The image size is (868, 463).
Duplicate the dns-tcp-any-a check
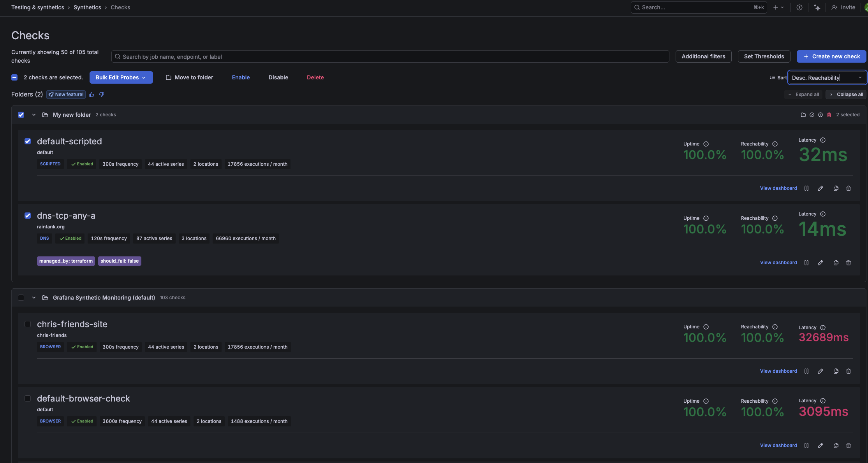836,263
